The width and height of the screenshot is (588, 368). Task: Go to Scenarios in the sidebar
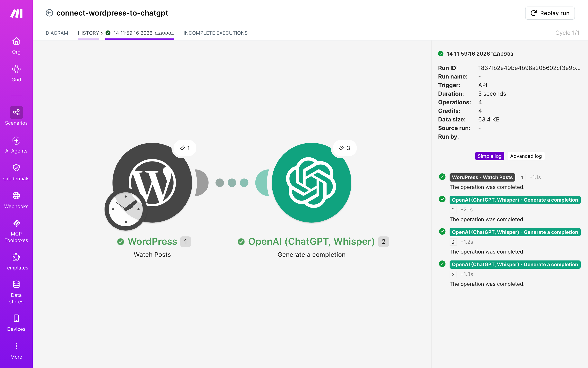(16, 116)
